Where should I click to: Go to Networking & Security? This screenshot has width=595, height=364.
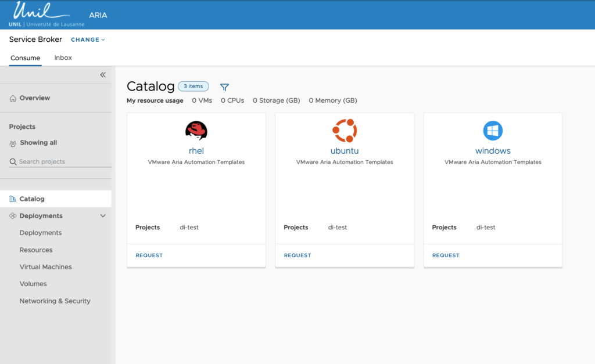55,301
